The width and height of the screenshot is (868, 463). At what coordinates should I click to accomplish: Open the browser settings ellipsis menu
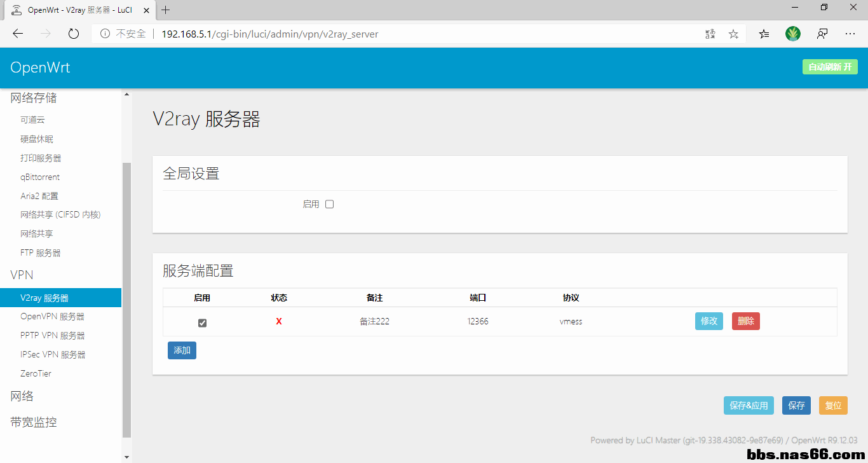(850, 34)
